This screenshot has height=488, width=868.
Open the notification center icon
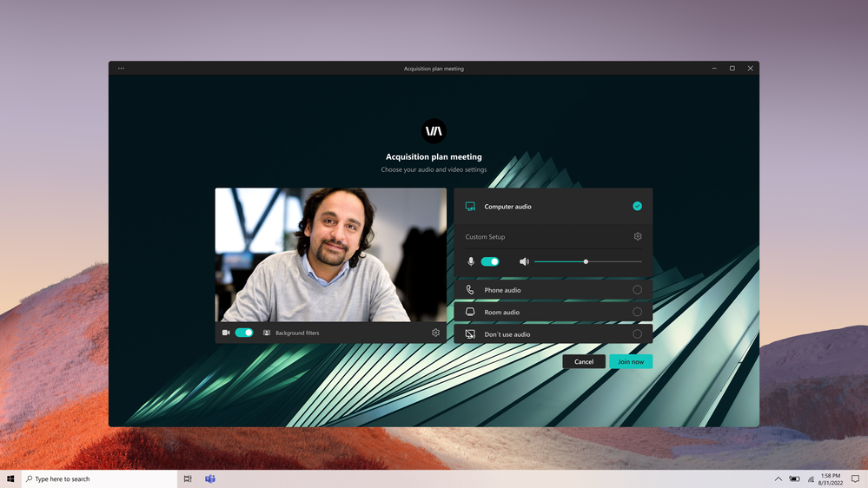855,478
